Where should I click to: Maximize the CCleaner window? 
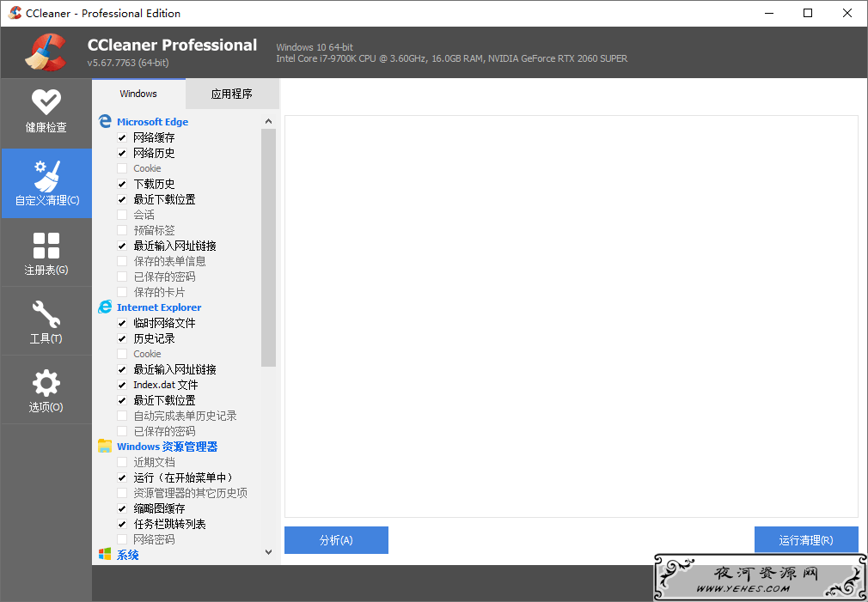coord(808,13)
